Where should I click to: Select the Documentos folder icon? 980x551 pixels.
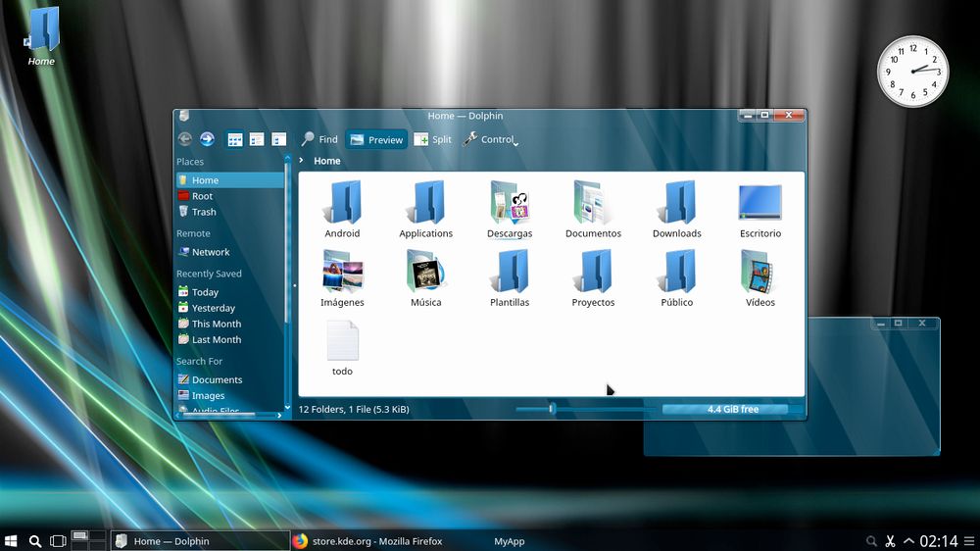(x=593, y=203)
